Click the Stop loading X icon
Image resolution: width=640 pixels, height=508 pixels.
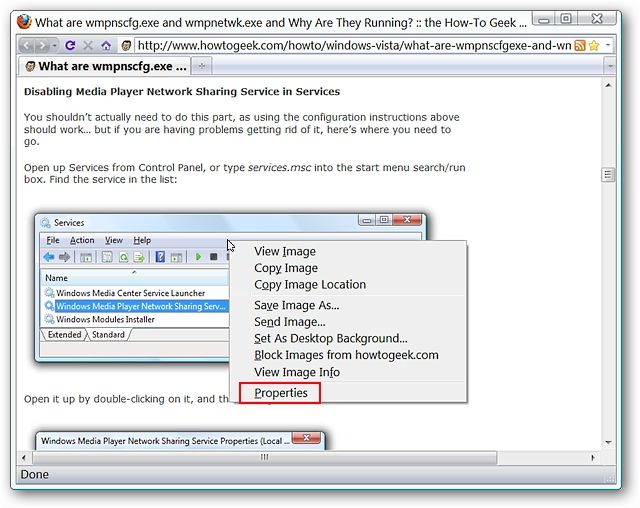[88, 45]
